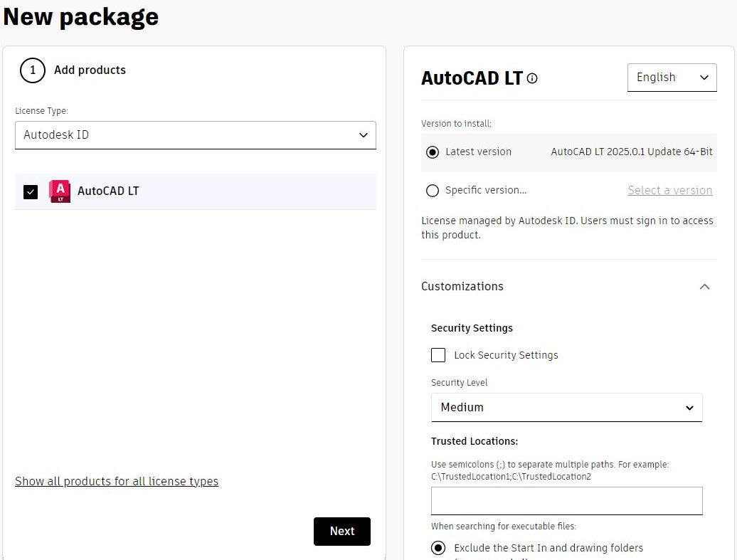Click the Customizations section header
Image resolution: width=737 pixels, height=560 pixels.
point(462,287)
